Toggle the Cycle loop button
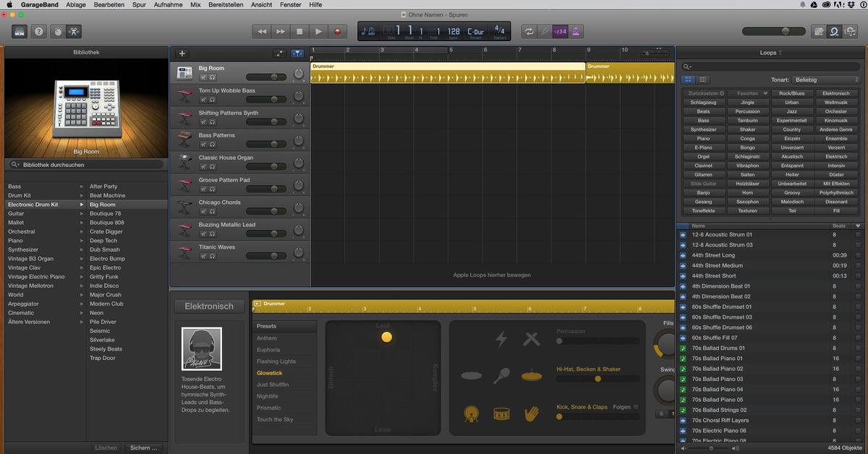 click(529, 32)
